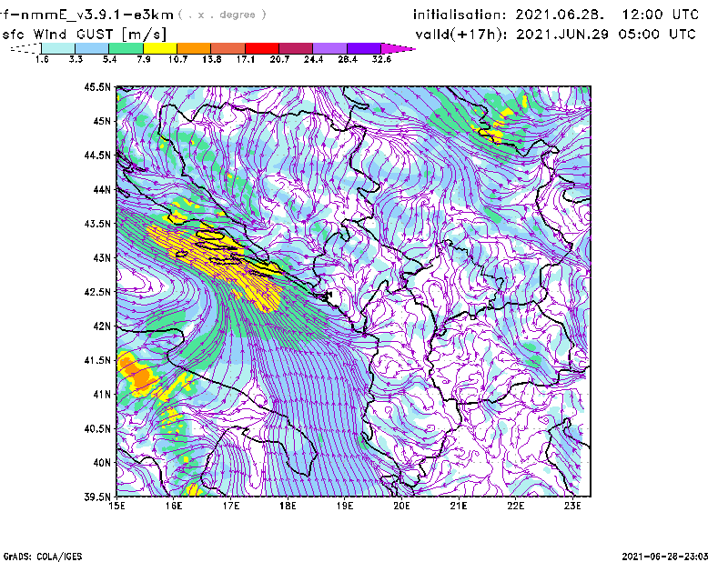Click the "valid(+17h): 2021.JUN.29 05:00 UTC" text
Screen dimensions: 728x562
coord(555,35)
